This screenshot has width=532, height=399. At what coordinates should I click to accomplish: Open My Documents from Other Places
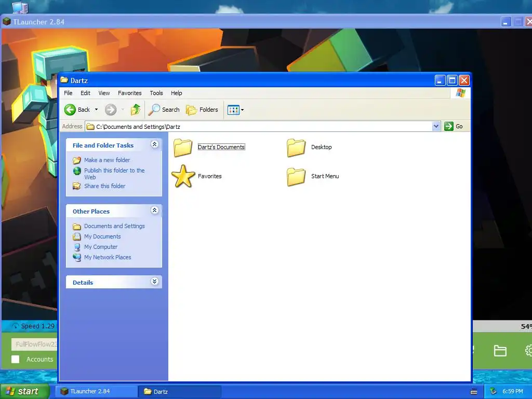tap(102, 236)
